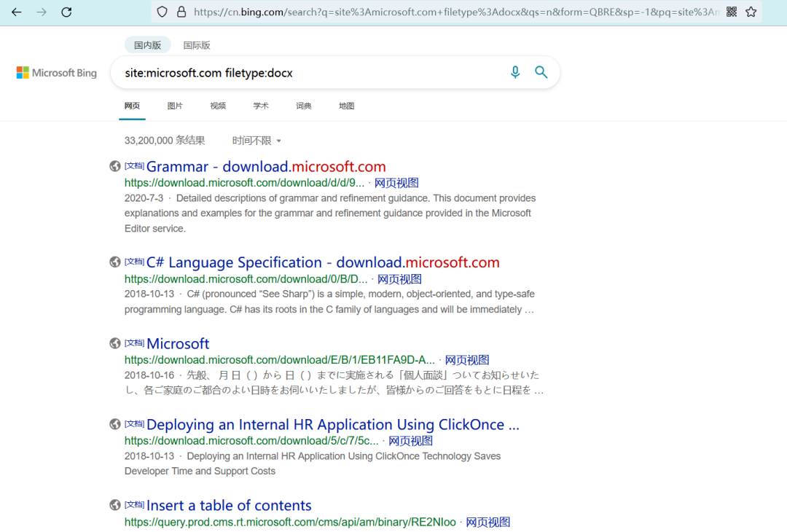Screen dimensions: 787x532
Task: Click the [文档] tag before Grammar title
Action: tap(134, 165)
